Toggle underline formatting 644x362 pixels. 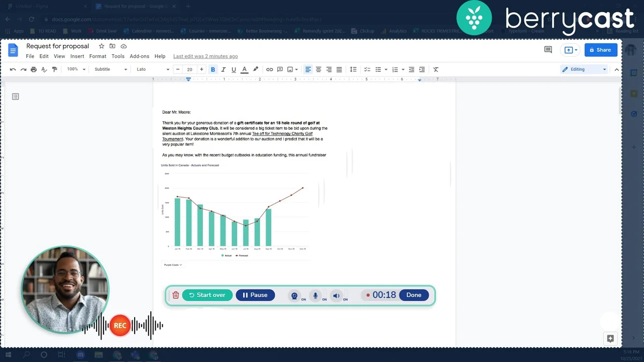234,69
